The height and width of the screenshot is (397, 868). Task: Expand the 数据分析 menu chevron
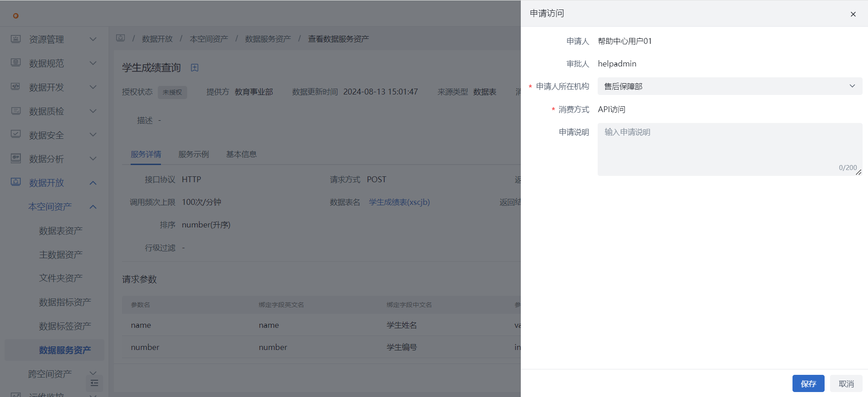pyautogui.click(x=93, y=158)
